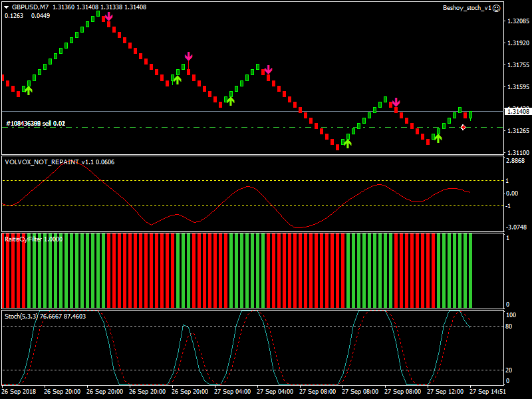The image size is (532, 399).
Task: Click the earliest green buy arrow
Action: coord(28,89)
